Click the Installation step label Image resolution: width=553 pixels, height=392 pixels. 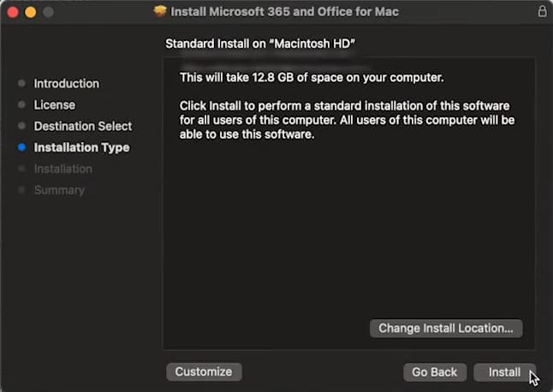pyautogui.click(x=62, y=169)
